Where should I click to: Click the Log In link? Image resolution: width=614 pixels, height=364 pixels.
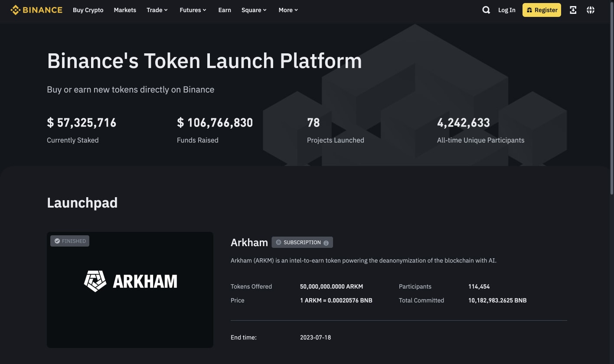click(x=506, y=10)
